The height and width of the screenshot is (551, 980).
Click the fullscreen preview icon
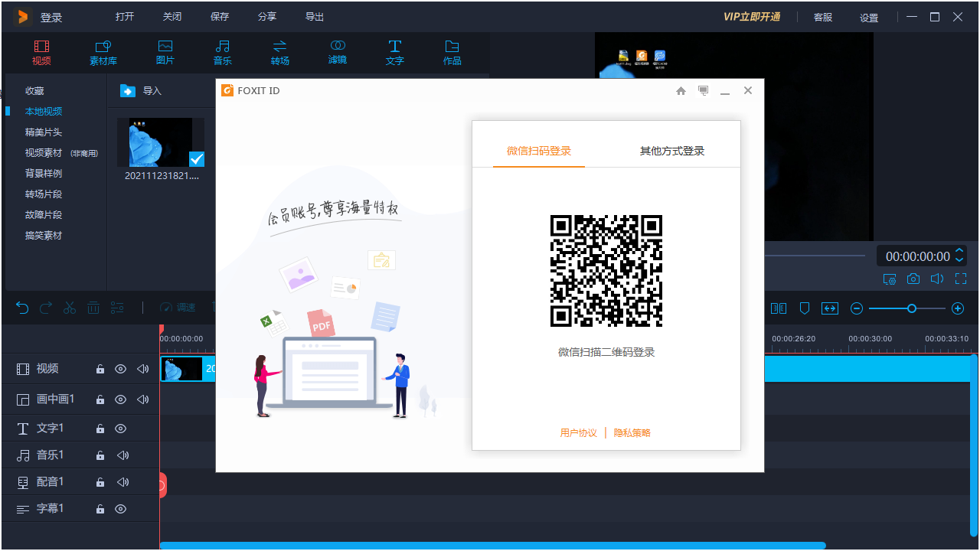[x=960, y=279]
